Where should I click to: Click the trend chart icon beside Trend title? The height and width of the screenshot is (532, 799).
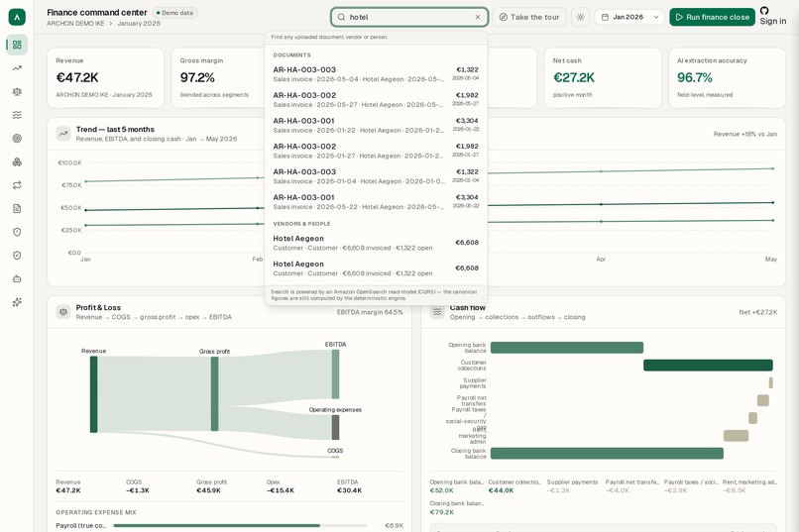click(x=63, y=134)
